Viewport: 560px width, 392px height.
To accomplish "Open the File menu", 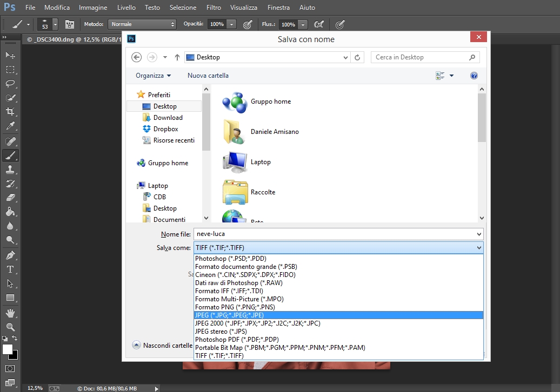I will click(x=30, y=8).
